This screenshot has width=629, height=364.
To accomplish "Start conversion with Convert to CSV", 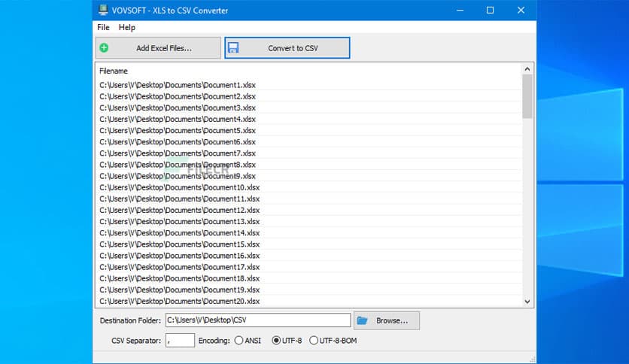I will (x=287, y=47).
